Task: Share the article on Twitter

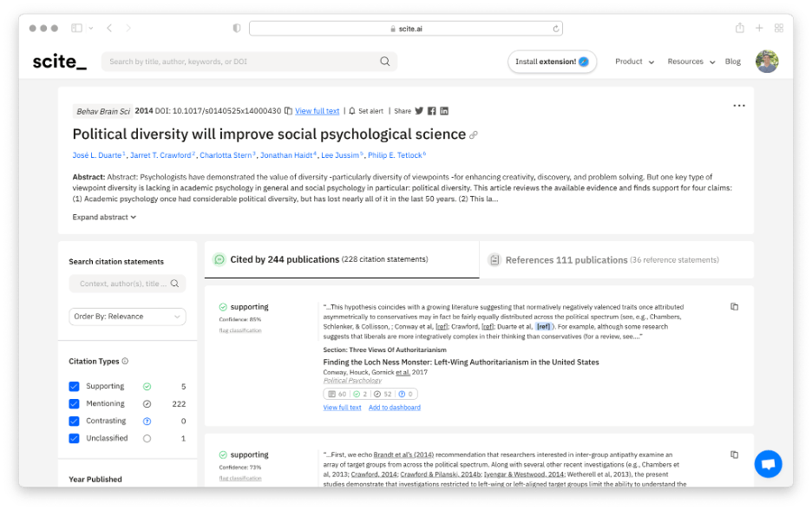Action: 419,111
